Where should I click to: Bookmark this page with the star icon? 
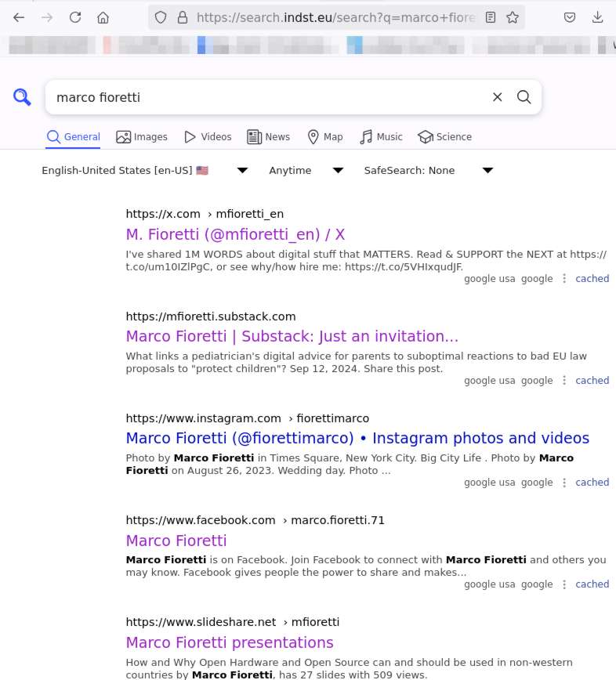[x=513, y=17]
